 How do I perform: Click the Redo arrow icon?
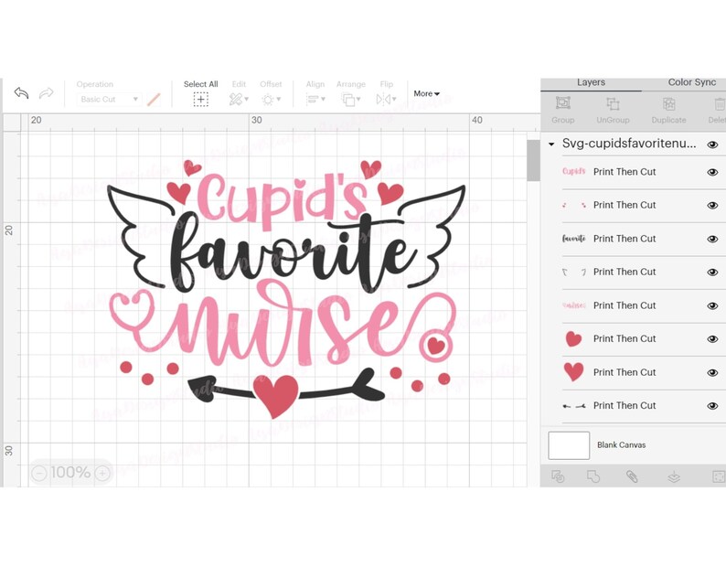pyautogui.click(x=46, y=93)
